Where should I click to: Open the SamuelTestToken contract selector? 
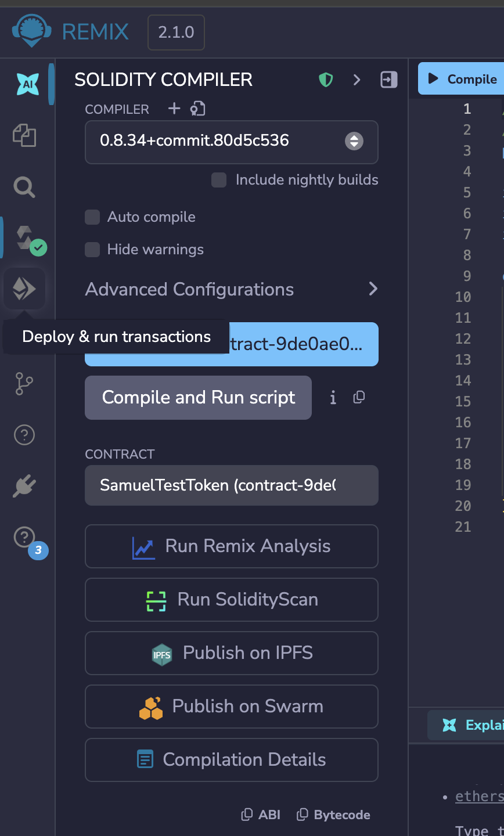click(x=232, y=485)
